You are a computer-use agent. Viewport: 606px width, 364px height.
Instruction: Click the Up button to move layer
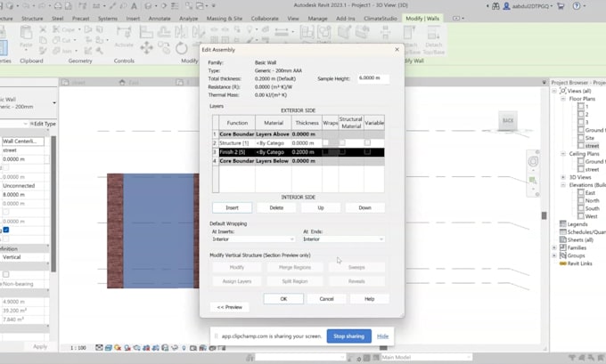pos(321,207)
